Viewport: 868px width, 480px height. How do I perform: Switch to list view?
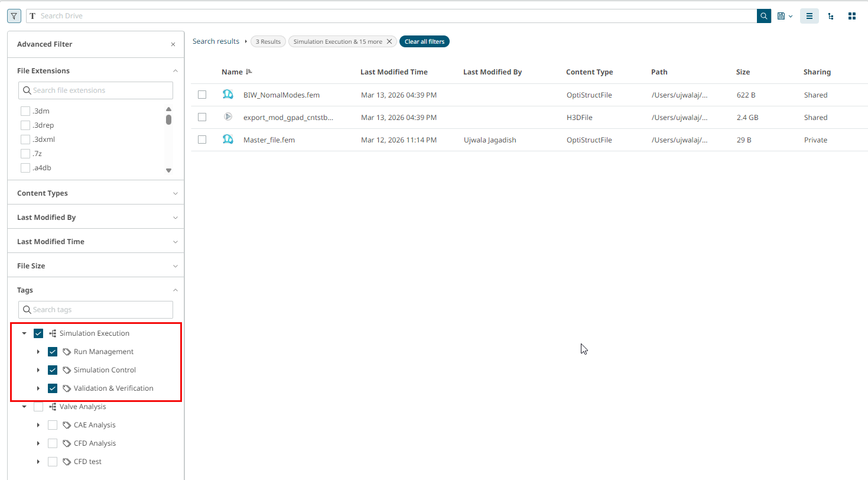coord(810,16)
